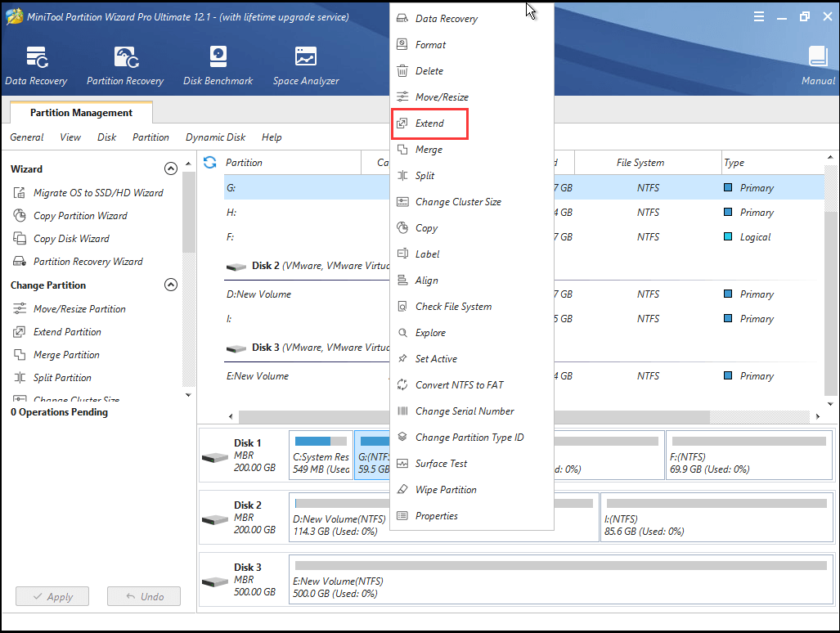
Task: Launch the Space Analyzer
Action: (x=305, y=65)
